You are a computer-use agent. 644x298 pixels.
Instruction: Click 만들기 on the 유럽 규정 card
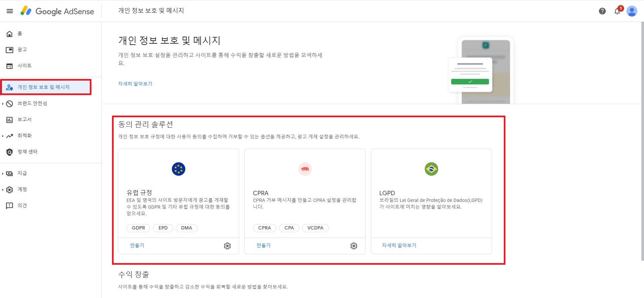pos(137,246)
